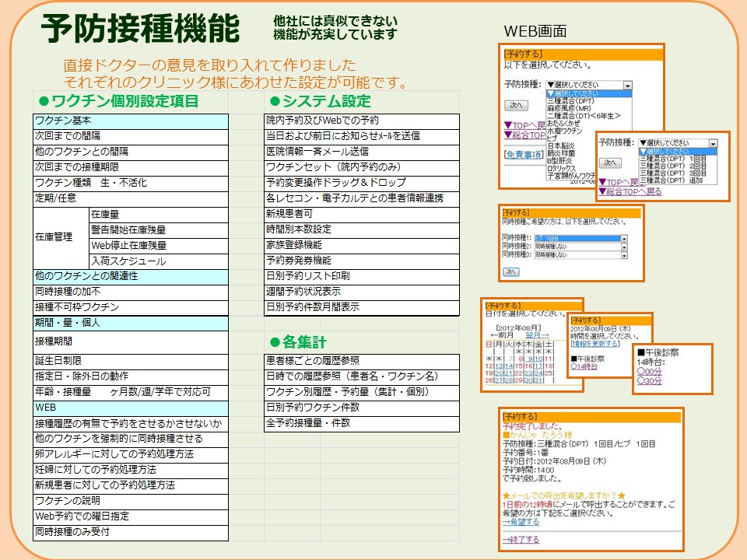The height and width of the screenshot is (560, 747).
Task: Open the 同時接種3 dropdown arrow
Action: tap(623, 254)
